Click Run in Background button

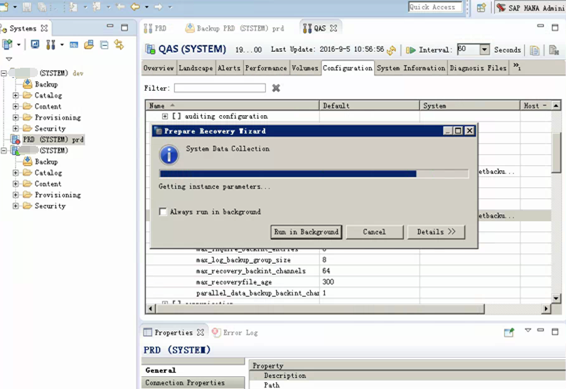point(306,232)
